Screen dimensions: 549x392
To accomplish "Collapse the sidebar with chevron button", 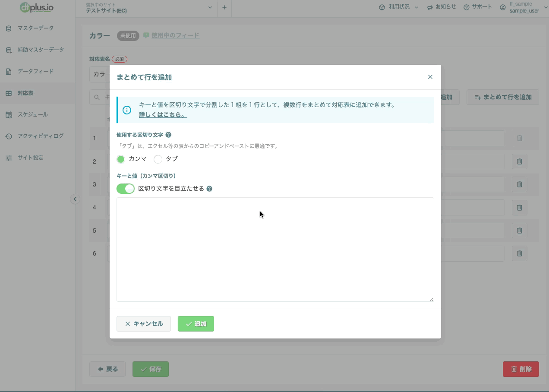I will click(x=75, y=199).
